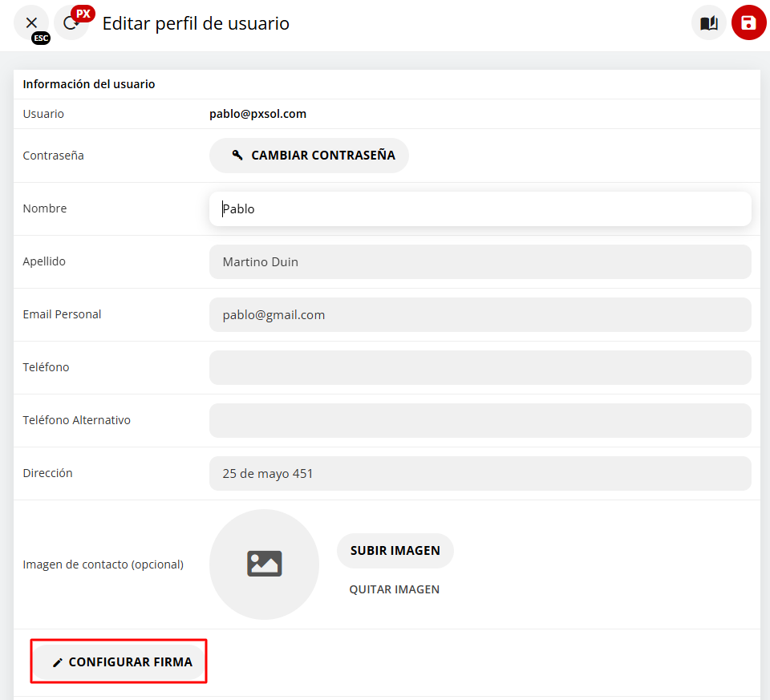Screen dimensions: 770x700
Task: Edit the Dirección field with 25 de mayo
Action: pyautogui.click(x=480, y=474)
